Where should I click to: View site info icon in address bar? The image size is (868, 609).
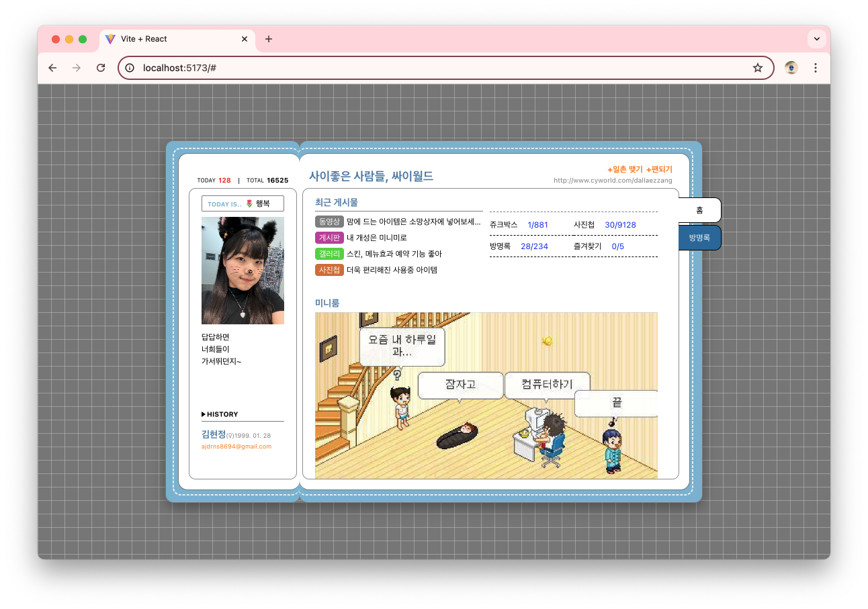[x=130, y=68]
